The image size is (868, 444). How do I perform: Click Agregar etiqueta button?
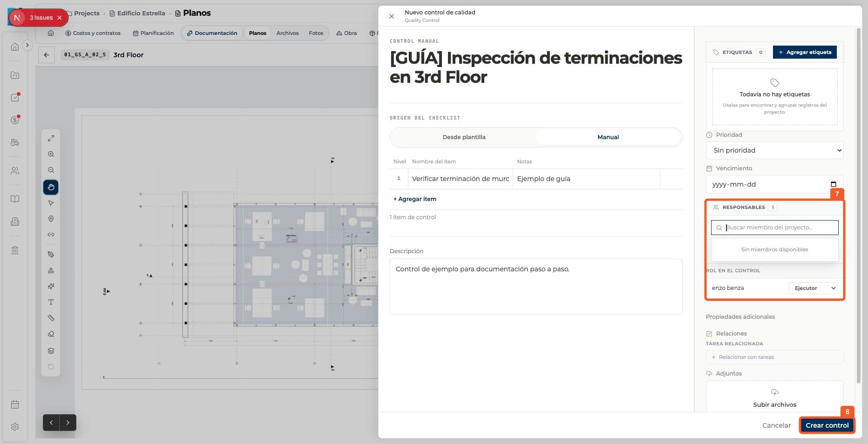tap(805, 52)
